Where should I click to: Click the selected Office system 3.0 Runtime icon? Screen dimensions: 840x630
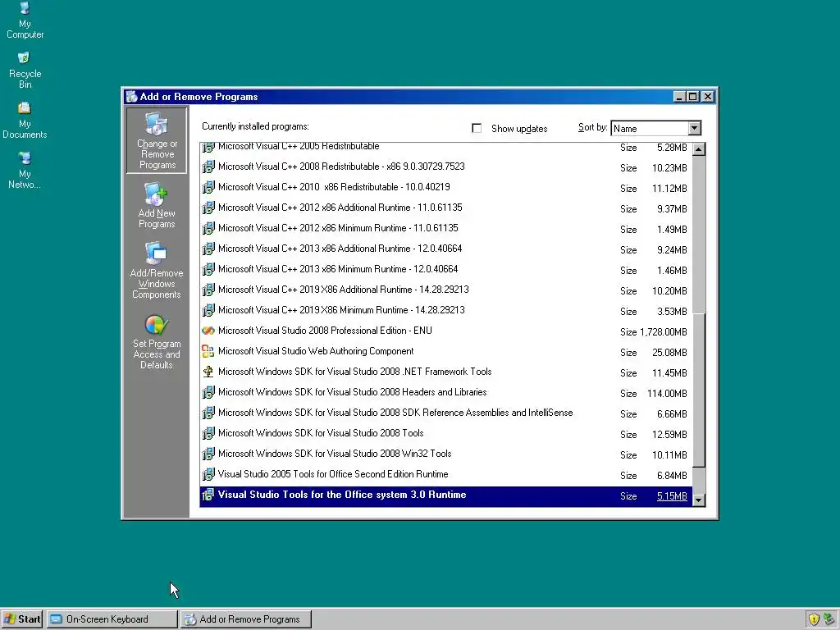[x=208, y=495]
